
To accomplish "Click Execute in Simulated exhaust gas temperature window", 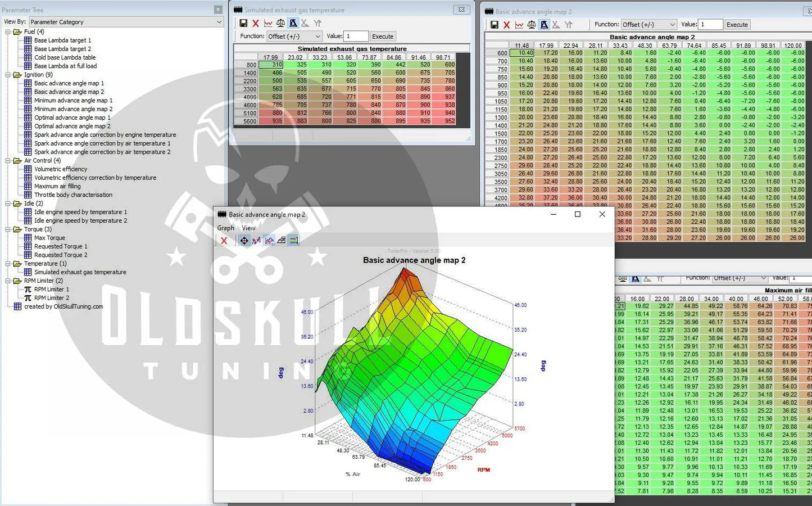I will click(x=383, y=37).
